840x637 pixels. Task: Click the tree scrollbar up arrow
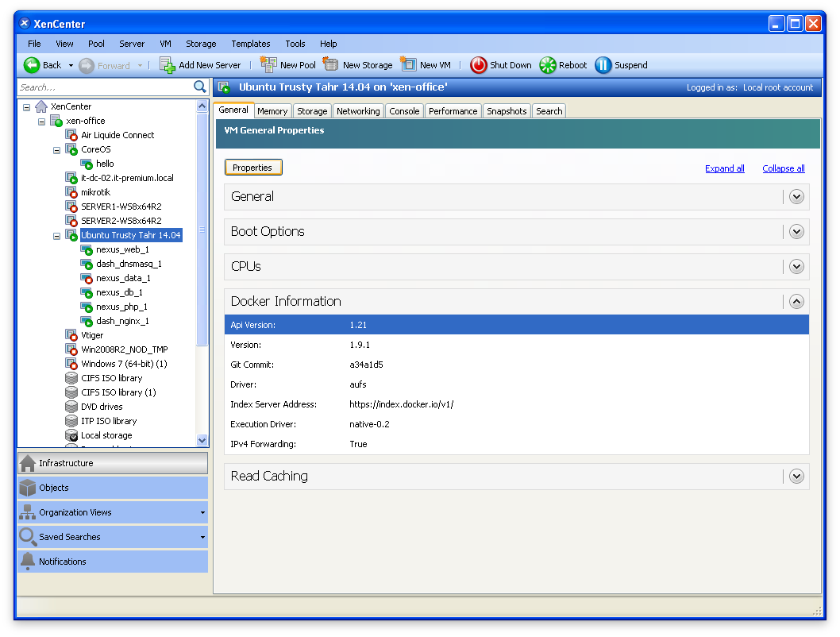tap(202, 106)
